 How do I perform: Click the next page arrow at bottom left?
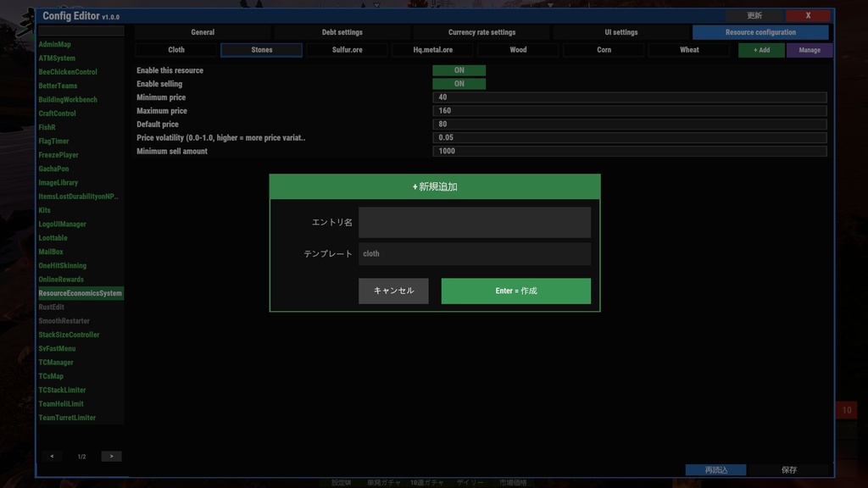pos(111,455)
